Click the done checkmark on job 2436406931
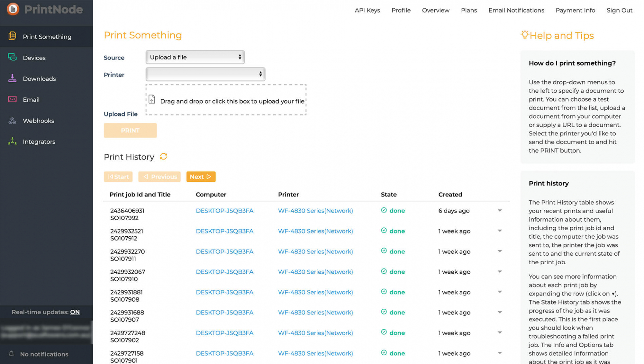The height and width of the screenshot is (364, 644). tap(384, 210)
